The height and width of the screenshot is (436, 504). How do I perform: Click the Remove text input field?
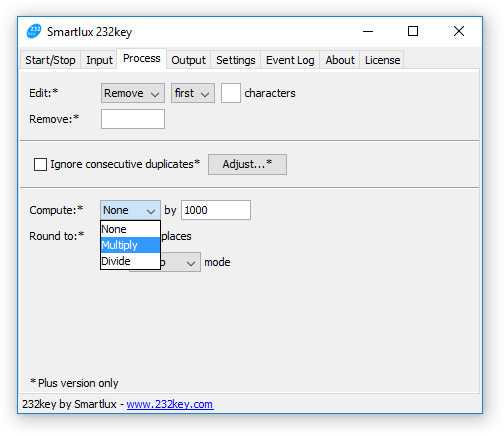click(133, 119)
